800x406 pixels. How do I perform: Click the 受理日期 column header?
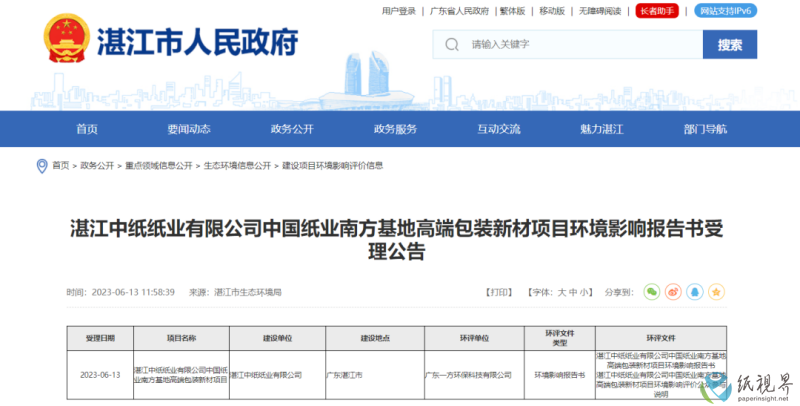coord(100,338)
